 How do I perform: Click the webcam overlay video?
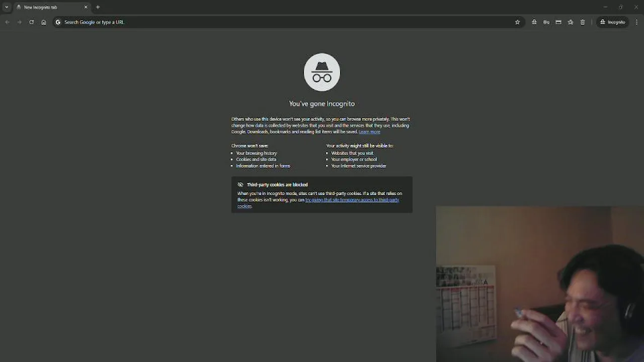(540, 284)
